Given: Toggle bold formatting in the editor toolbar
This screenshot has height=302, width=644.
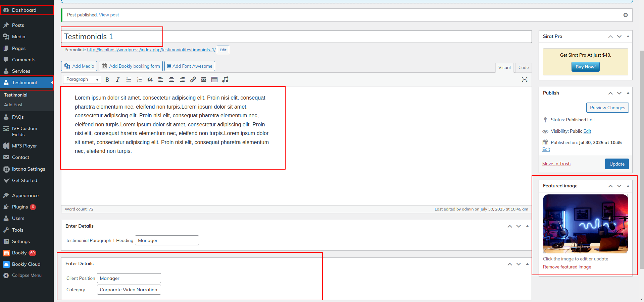Looking at the screenshot, I should coord(107,79).
